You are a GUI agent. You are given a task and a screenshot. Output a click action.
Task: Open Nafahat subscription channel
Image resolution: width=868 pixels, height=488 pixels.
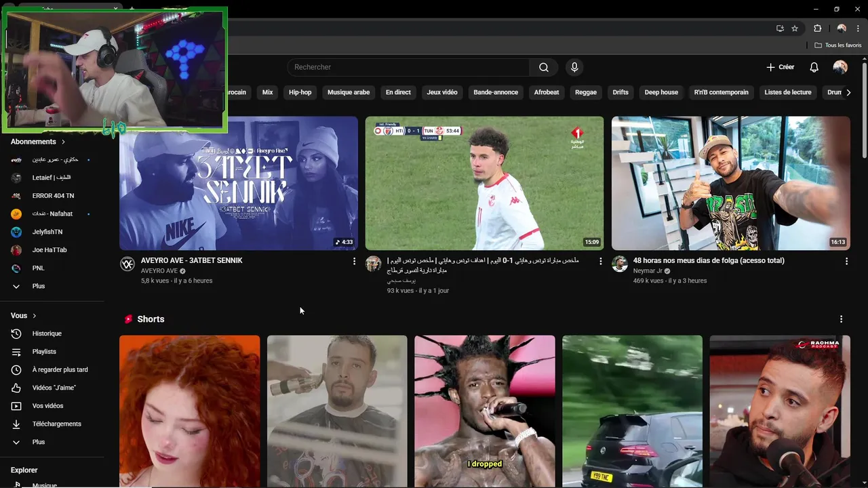click(x=52, y=214)
